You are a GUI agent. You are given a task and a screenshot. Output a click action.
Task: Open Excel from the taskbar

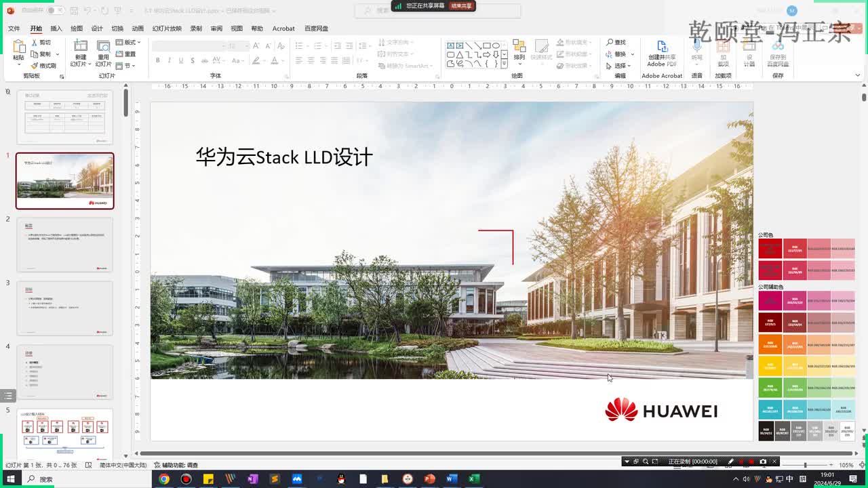(474, 479)
